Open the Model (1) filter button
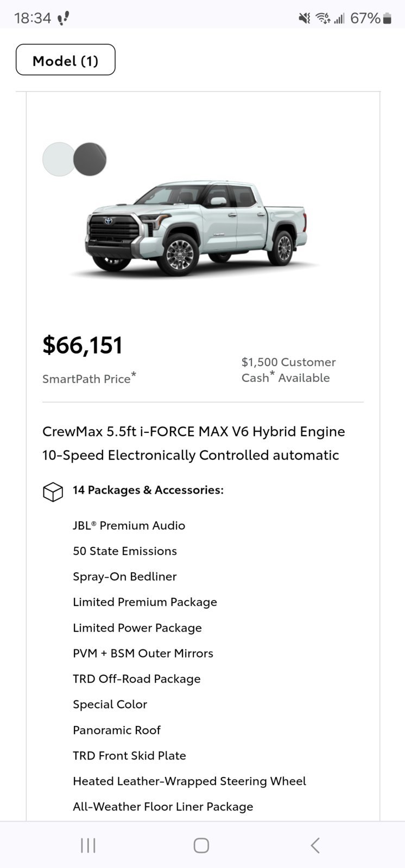405x868 pixels. pyautogui.click(x=66, y=60)
